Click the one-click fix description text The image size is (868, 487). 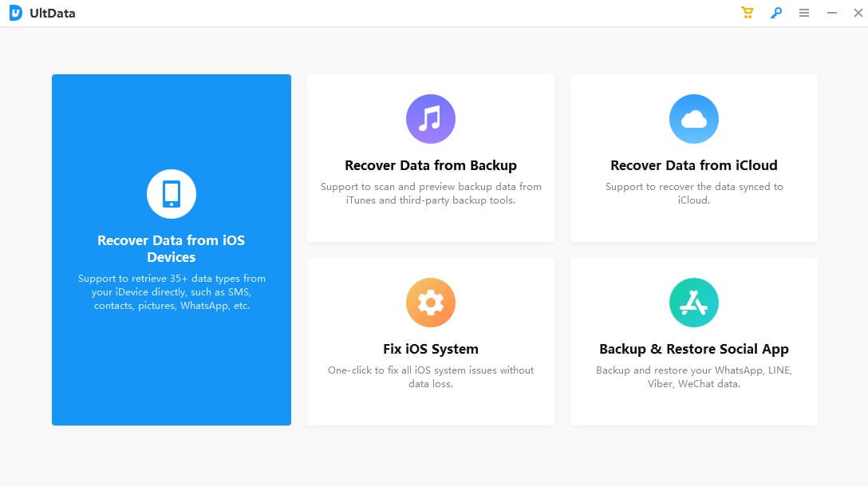pyautogui.click(x=430, y=376)
